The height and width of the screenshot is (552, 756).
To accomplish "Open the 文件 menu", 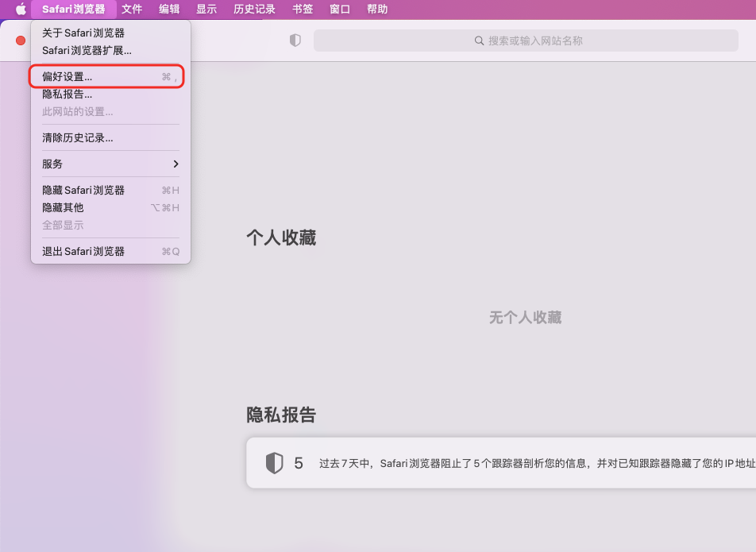I will pyautogui.click(x=132, y=10).
